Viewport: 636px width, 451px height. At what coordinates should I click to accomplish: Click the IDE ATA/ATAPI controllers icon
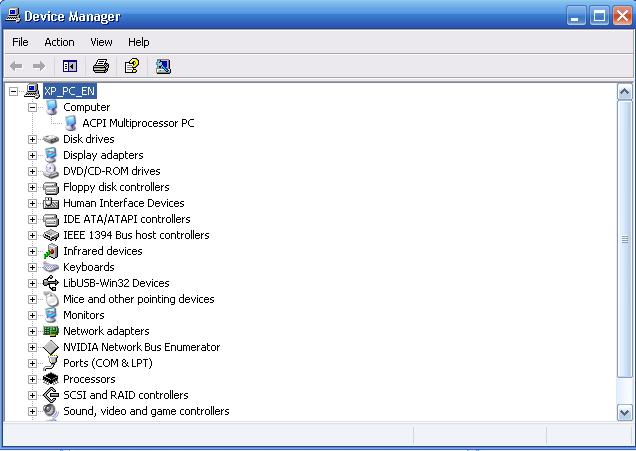[51, 220]
